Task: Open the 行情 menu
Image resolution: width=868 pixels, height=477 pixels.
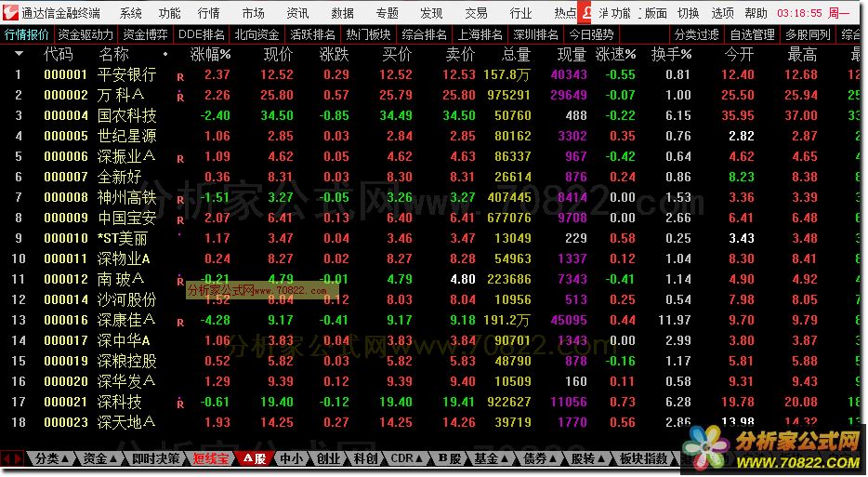Action: click(x=209, y=13)
